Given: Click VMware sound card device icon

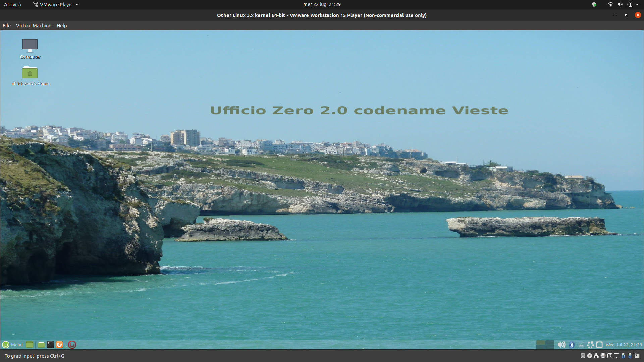Looking at the screenshot, I should [x=610, y=356].
